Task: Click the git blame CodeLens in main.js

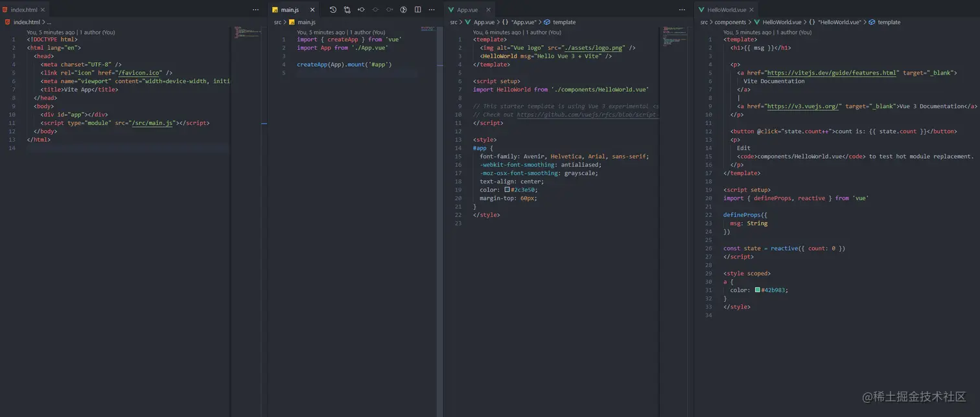Action: [x=341, y=32]
